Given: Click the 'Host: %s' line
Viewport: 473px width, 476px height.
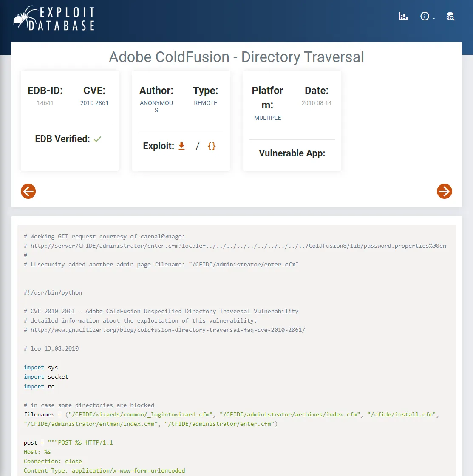Looking at the screenshot, I should [x=37, y=452].
